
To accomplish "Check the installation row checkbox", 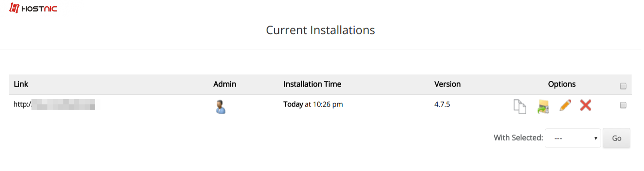I will (623, 105).
